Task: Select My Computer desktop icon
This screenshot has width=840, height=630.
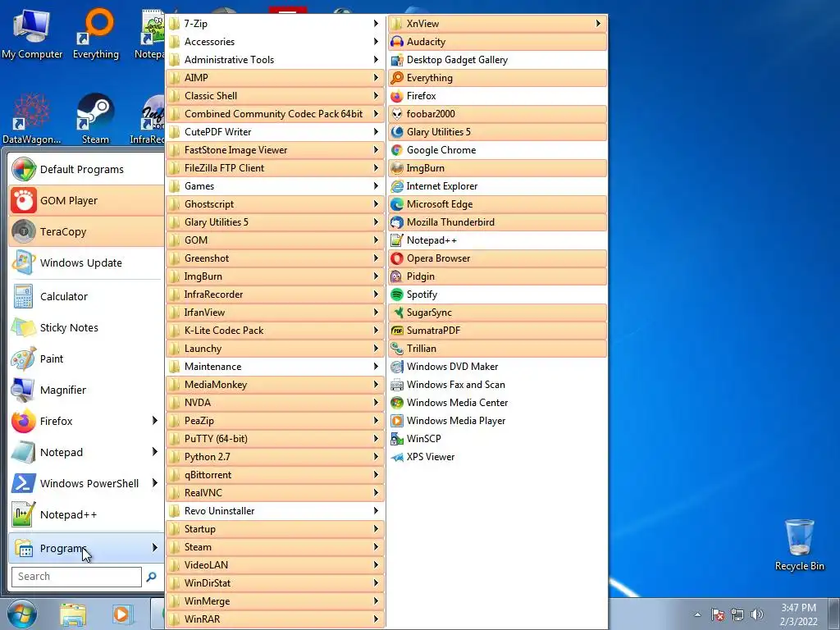Action: coord(32,34)
